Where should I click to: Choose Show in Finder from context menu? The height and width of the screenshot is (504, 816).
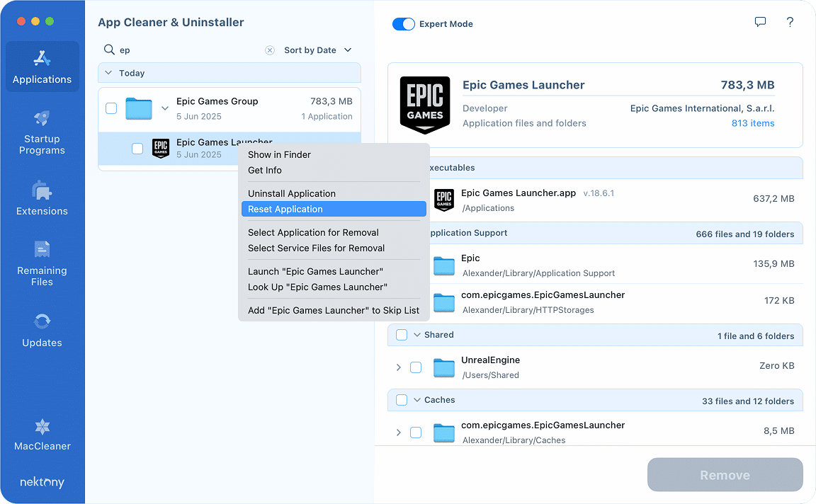click(x=334, y=154)
